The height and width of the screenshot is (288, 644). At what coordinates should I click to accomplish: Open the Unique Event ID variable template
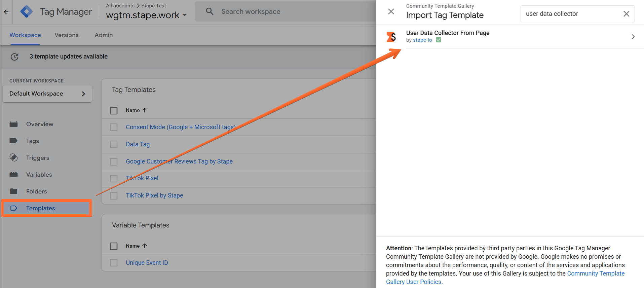[147, 263]
